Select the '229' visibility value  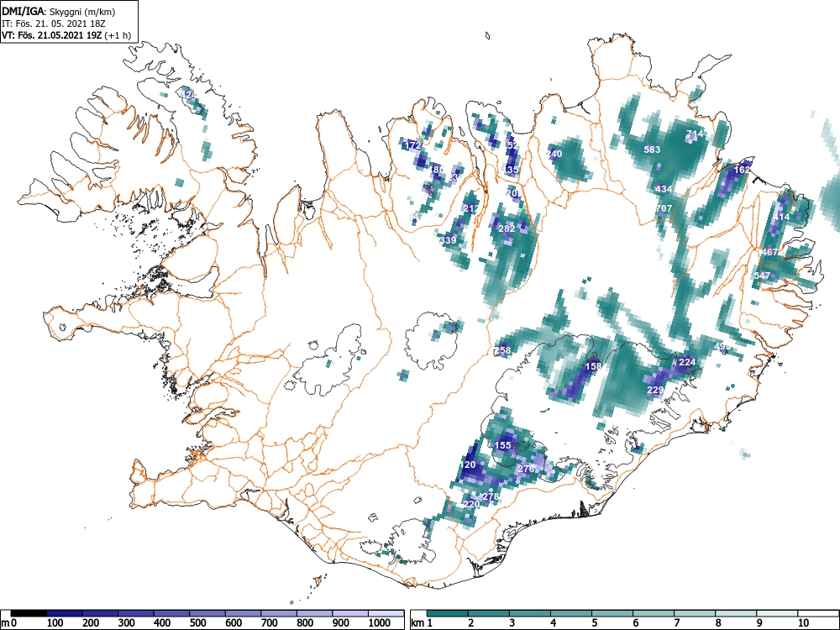tap(656, 390)
